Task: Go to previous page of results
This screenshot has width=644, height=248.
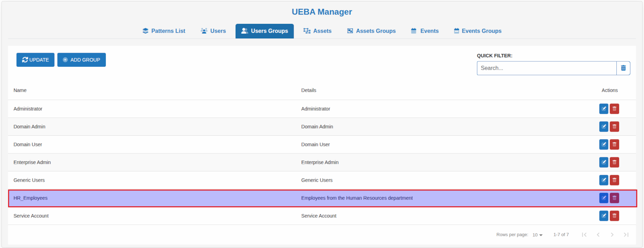Action: click(x=598, y=235)
